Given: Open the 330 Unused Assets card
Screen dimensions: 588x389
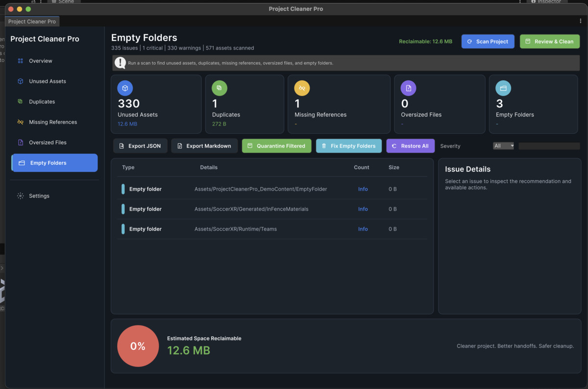Looking at the screenshot, I should click(x=156, y=104).
